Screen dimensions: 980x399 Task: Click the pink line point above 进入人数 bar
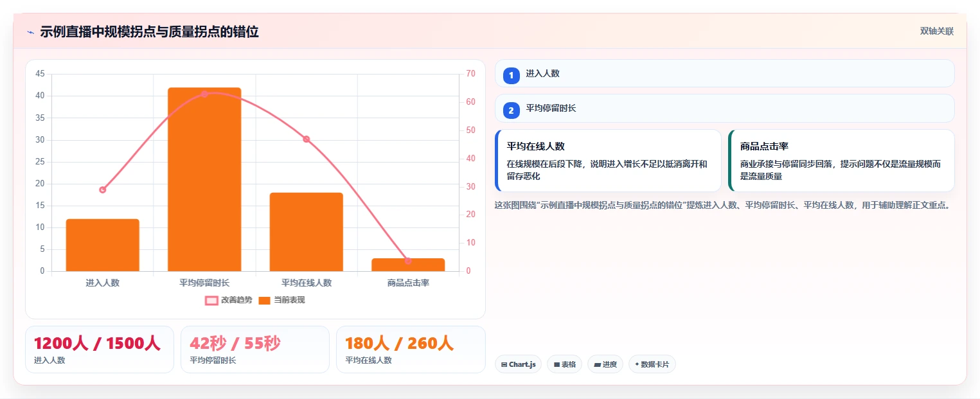(102, 190)
